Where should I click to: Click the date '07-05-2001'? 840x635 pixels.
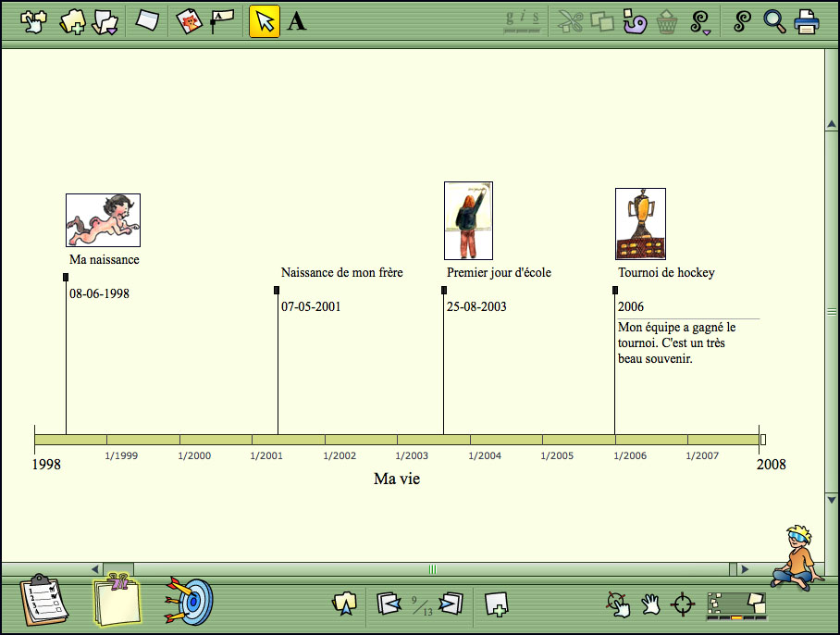311,306
